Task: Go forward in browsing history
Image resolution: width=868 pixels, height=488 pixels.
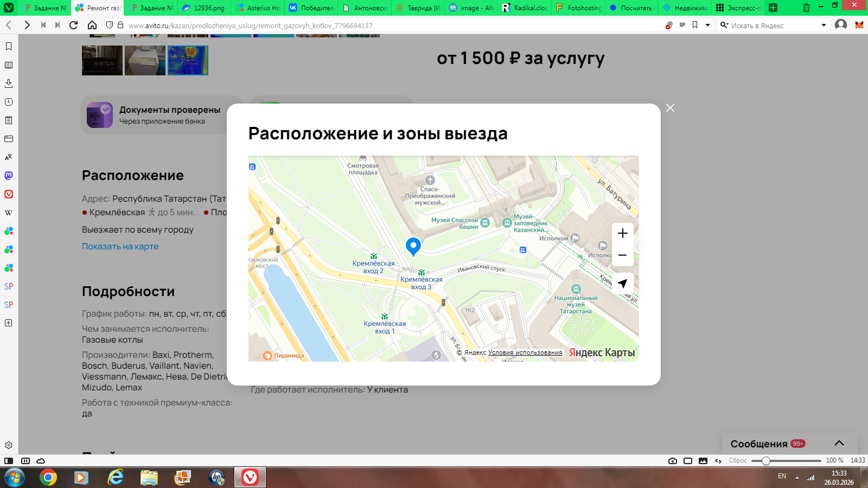Action: (x=27, y=25)
